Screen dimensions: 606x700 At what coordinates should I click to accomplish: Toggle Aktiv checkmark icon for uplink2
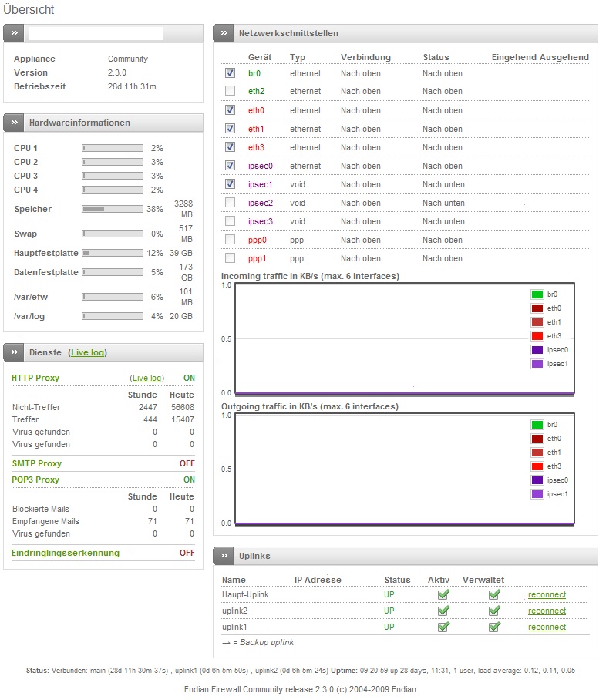[443, 611]
